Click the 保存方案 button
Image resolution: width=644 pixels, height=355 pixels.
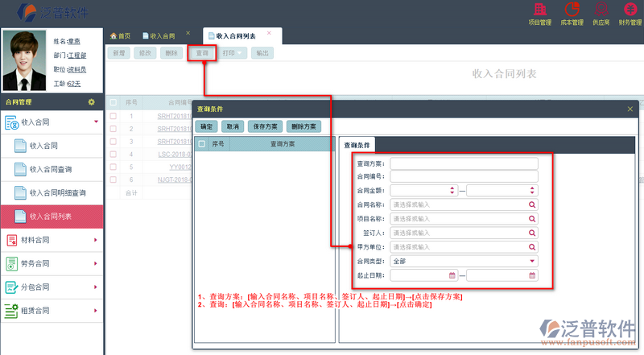(265, 126)
